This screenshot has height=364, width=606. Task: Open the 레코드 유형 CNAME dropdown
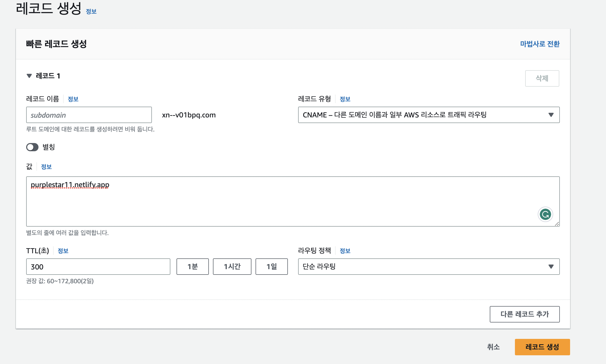(428, 115)
